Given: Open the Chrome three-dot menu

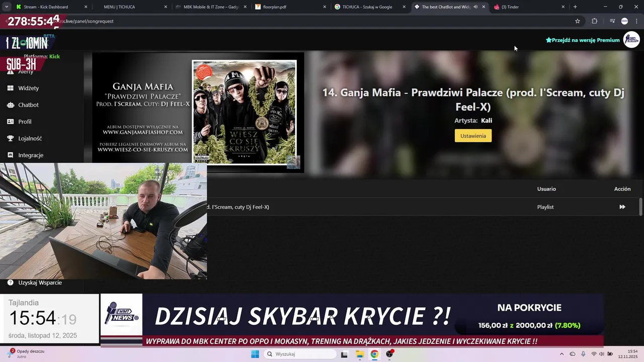Looking at the screenshot, I should pyautogui.click(x=636, y=21).
